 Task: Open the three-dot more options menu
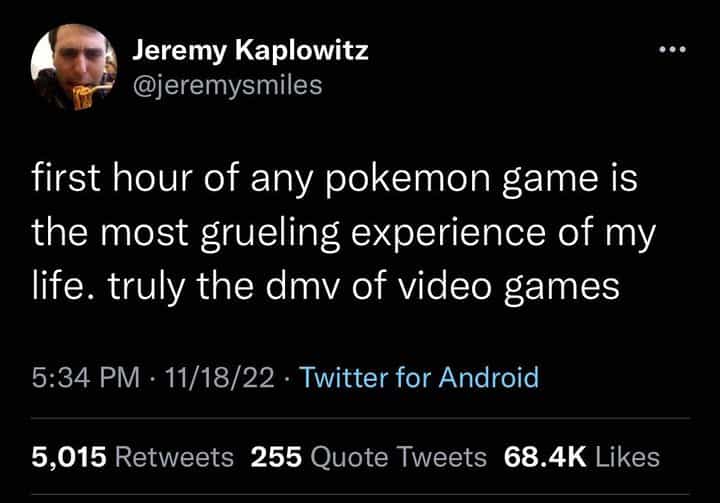point(670,48)
